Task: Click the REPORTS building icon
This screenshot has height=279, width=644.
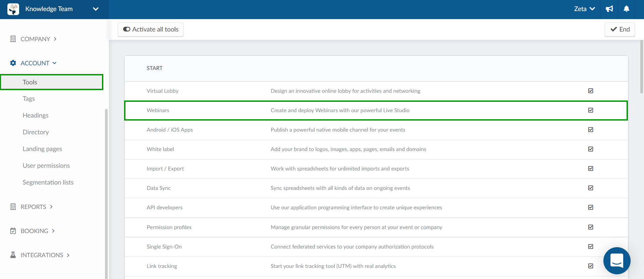Action: pyautogui.click(x=13, y=207)
